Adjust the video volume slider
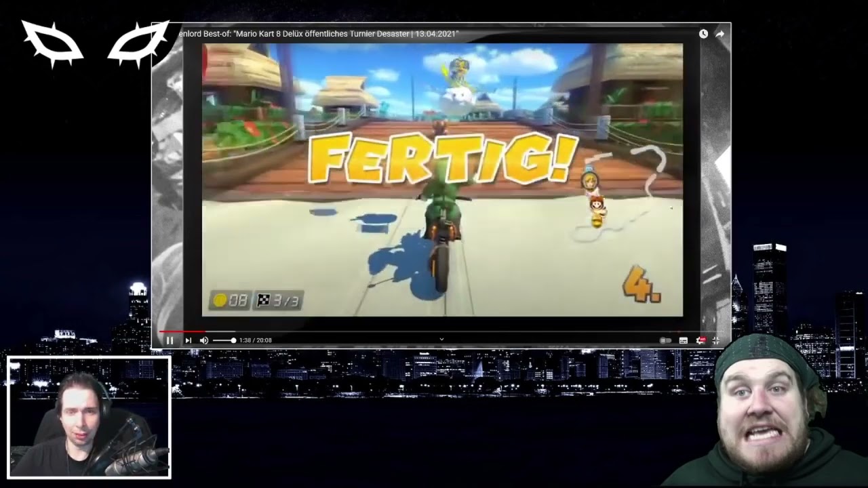The height and width of the screenshot is (488, 868). (x=224, y=340)
